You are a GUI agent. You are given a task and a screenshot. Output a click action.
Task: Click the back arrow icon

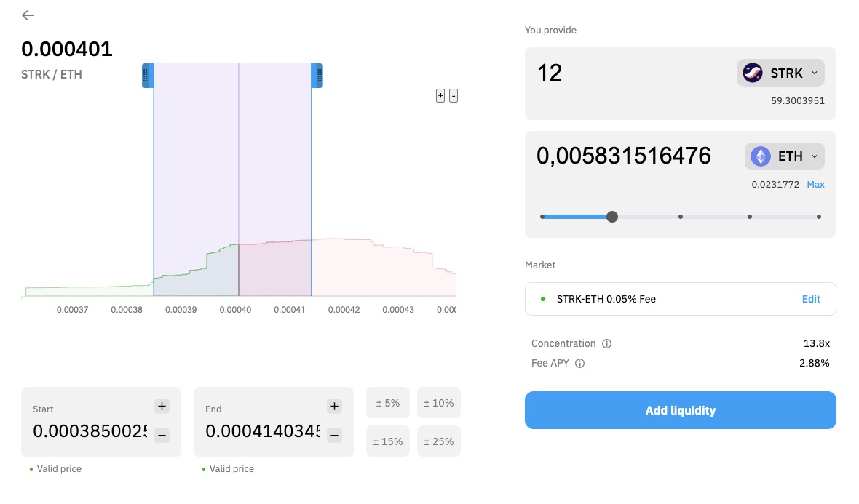(x=28, y=15)
